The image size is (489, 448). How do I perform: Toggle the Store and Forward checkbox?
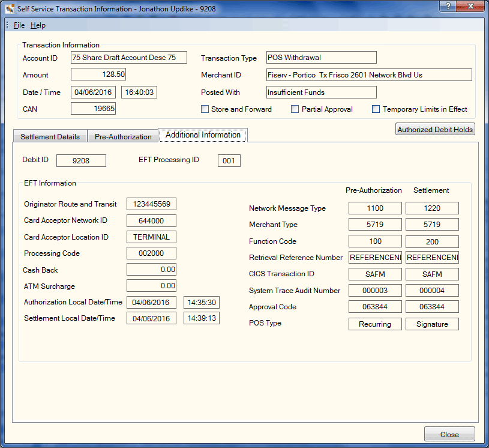(x=205, y=109)
